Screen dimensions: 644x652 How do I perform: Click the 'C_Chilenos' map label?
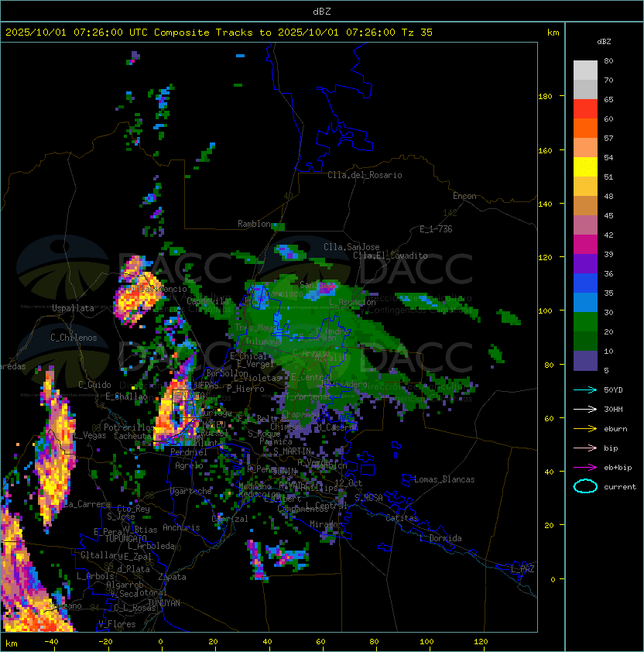pos(74,338)
